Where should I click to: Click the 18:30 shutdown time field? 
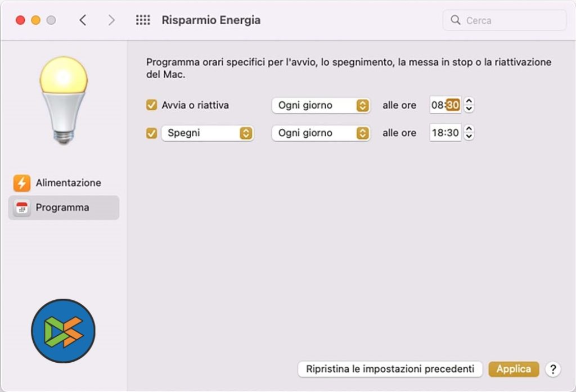point(445,133)
